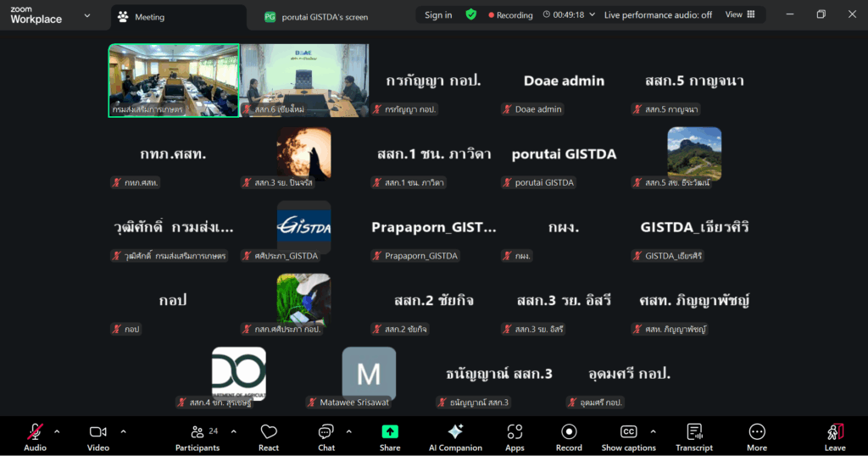Open AI Companion
The width and height of the screenshot is (868, 456).
pyautogui.click(x=455, y=437)
